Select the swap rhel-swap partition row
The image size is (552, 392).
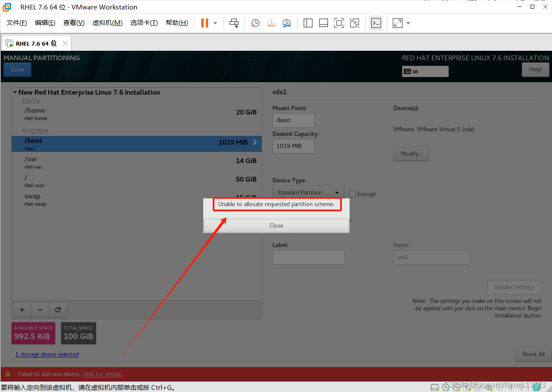coord(136,200)
